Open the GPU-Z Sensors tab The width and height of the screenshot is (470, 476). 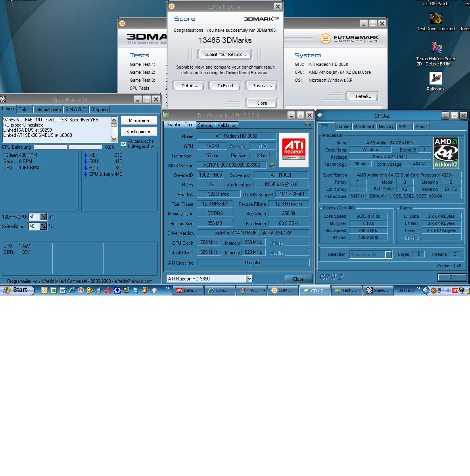click(x=205, y=125)
